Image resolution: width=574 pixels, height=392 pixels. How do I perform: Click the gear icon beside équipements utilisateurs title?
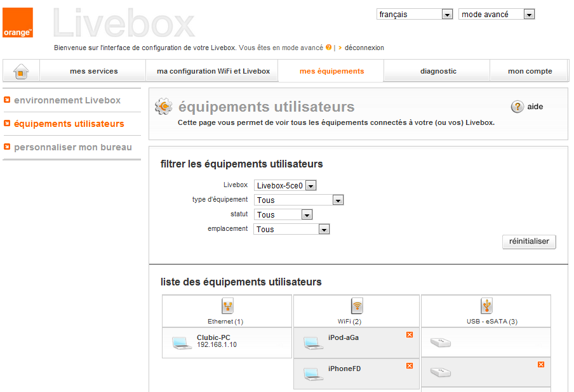[x=163, y=107]
